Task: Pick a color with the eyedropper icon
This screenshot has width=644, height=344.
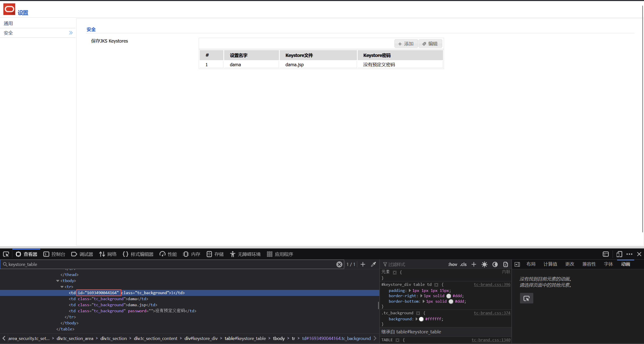Action: pyautogui.click(x=373, y=264)
